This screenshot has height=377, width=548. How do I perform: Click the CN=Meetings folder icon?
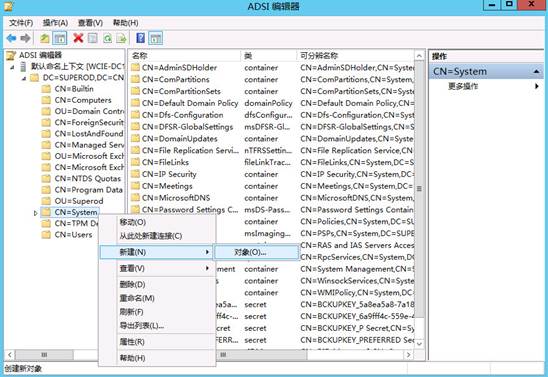[135, 186]
